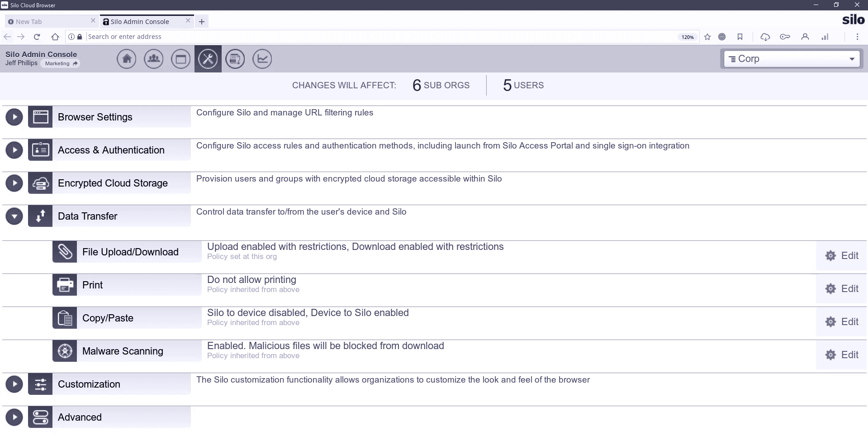This screenshot has height=446, width=868.
Task: Click the File Upload/Download label
Action: click(130, 252)
